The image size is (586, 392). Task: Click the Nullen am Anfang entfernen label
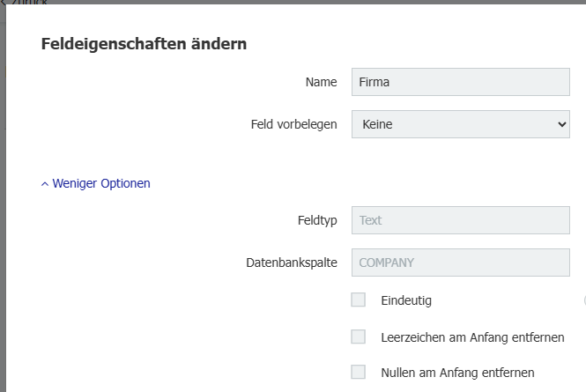(x=457, y=372)
